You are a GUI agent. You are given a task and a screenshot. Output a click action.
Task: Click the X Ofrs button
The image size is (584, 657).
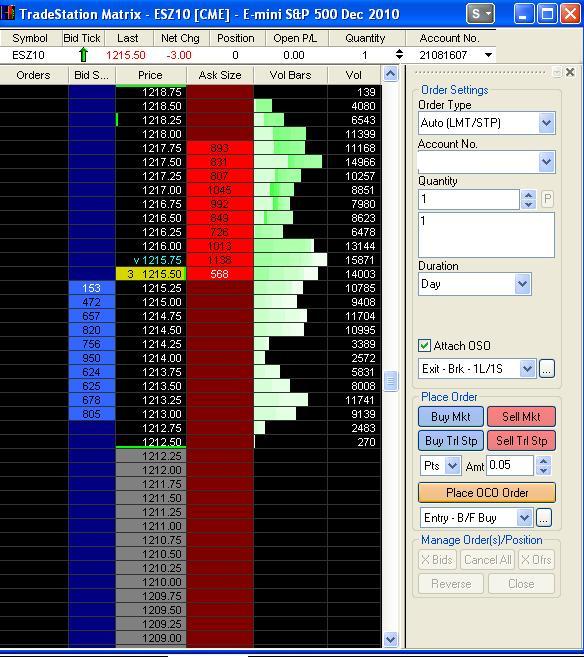coord(536,560)
